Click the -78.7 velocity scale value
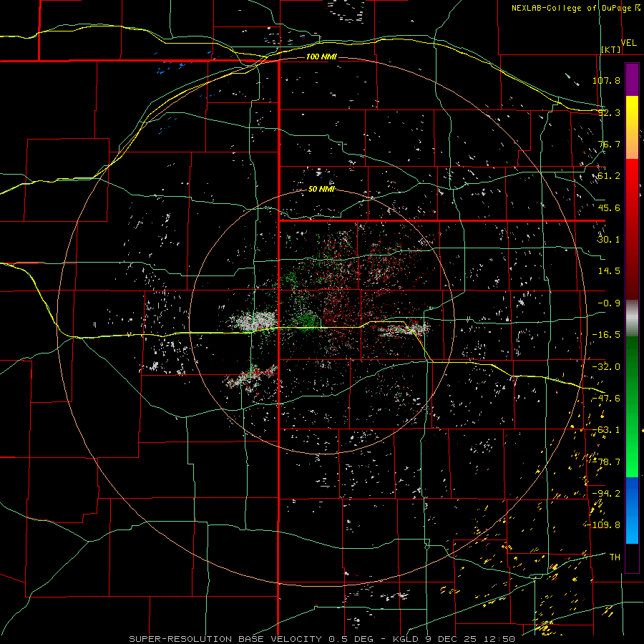This screenshot has width=644, height=644. pos(606,462)
